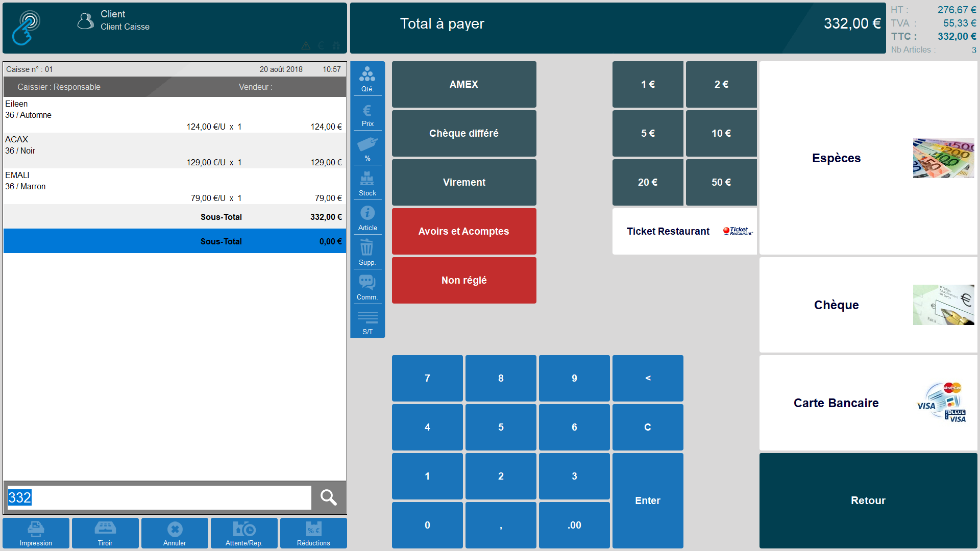Click the Retour button

[868, 500]
